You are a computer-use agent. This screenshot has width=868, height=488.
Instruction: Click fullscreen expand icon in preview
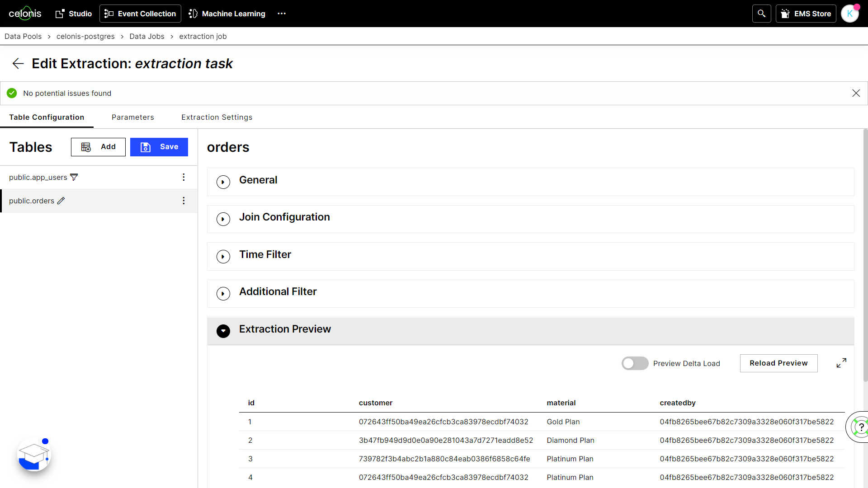click(x=841, y=363)
